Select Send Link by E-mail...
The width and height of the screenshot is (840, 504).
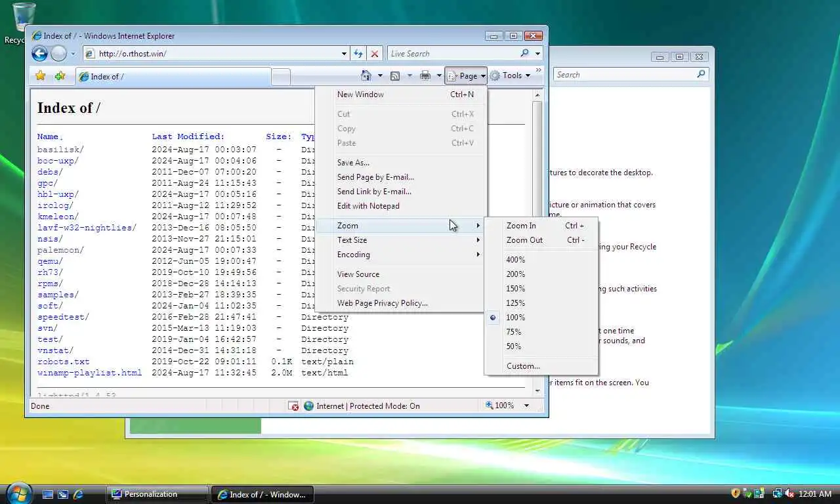pos(400,192)
